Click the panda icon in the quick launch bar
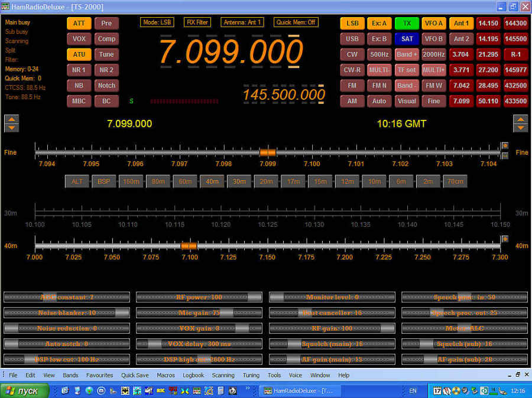532x398 pixels. coord(232,391)
